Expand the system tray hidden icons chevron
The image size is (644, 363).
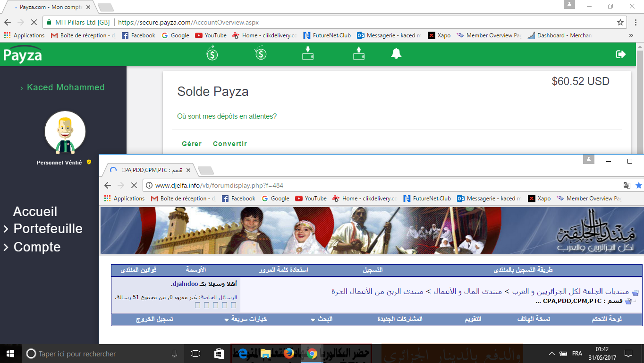[551, 354]
